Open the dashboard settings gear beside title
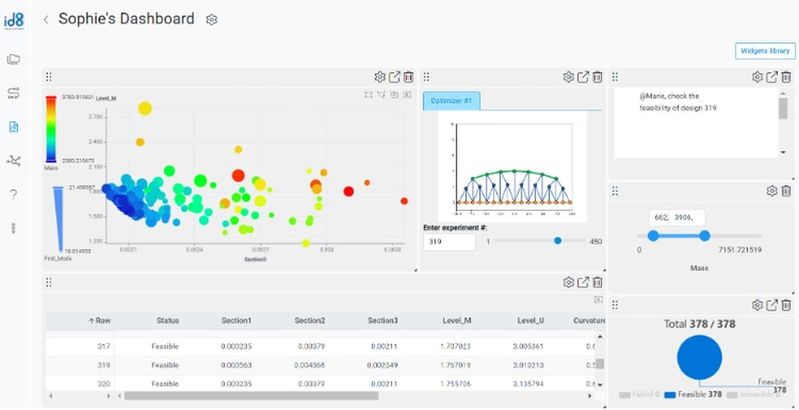799x410 pixels. coord(211,19)
